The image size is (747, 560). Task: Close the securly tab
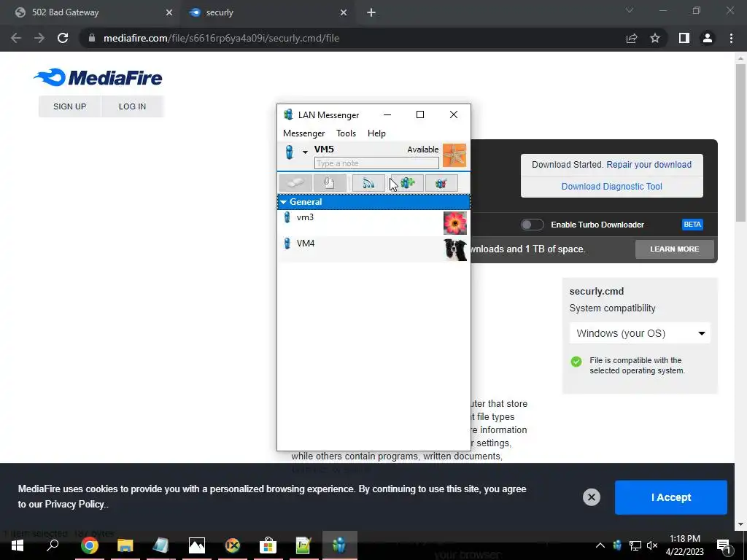pos(344,13)
